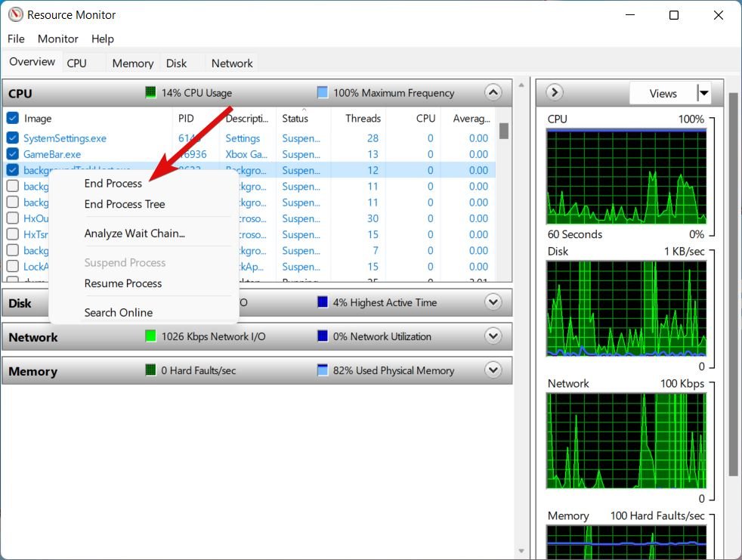The width and height of the screenshot is (742, 560).
Task: Click the Views button
Action: coord(663,94)
